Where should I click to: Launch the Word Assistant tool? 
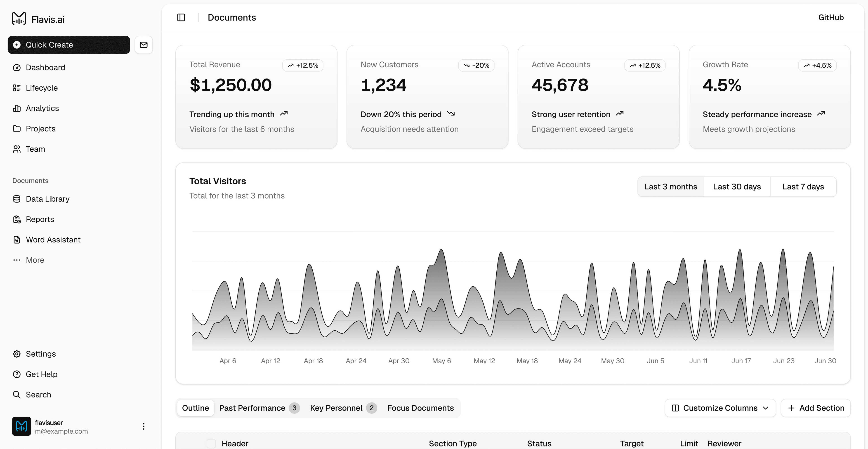point(53,240)
